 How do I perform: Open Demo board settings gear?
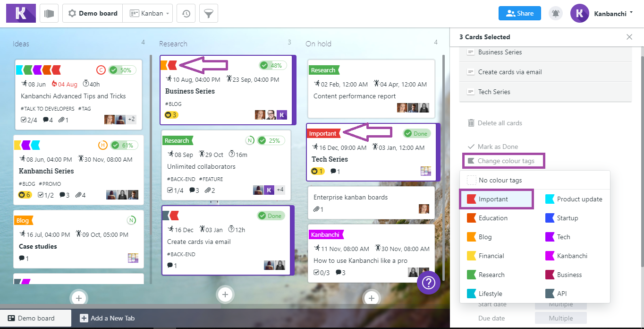(x=72, y=13)
